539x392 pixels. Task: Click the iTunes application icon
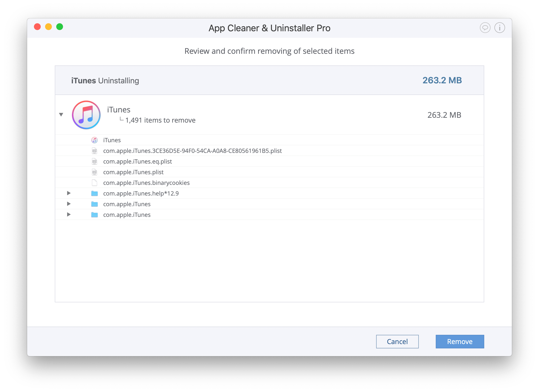(85, 114)
